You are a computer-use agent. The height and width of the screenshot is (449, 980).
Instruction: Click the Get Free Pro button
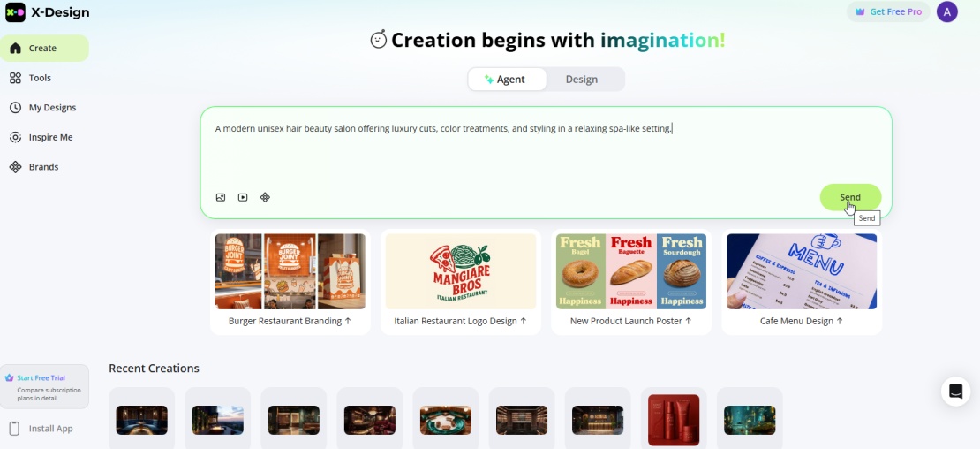888,11
